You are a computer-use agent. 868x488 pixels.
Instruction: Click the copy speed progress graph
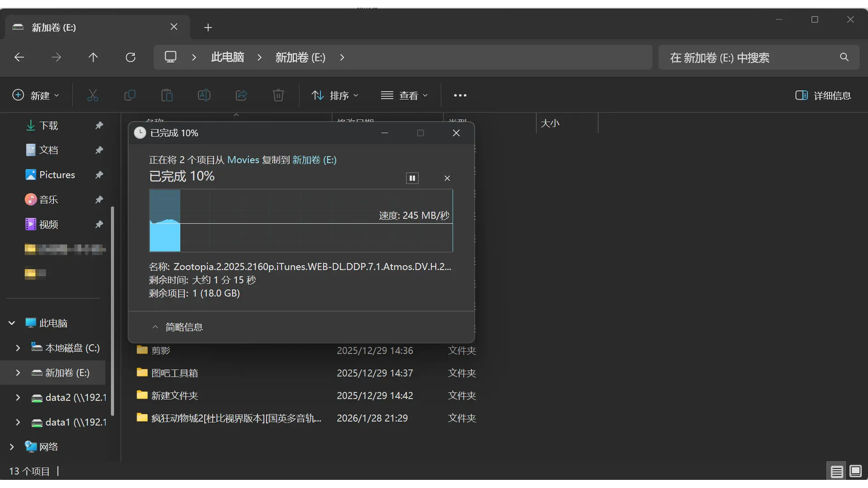pos(301,221)
